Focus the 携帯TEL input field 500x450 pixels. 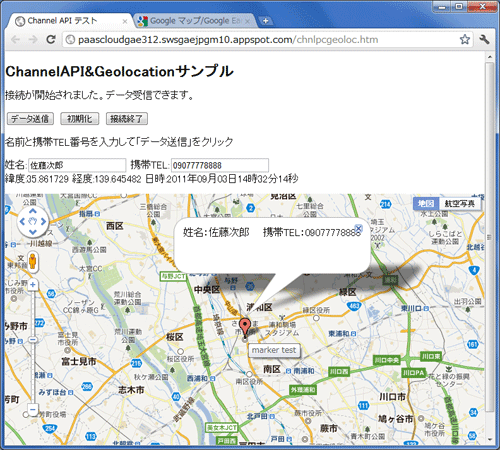[x=220, y=165]
